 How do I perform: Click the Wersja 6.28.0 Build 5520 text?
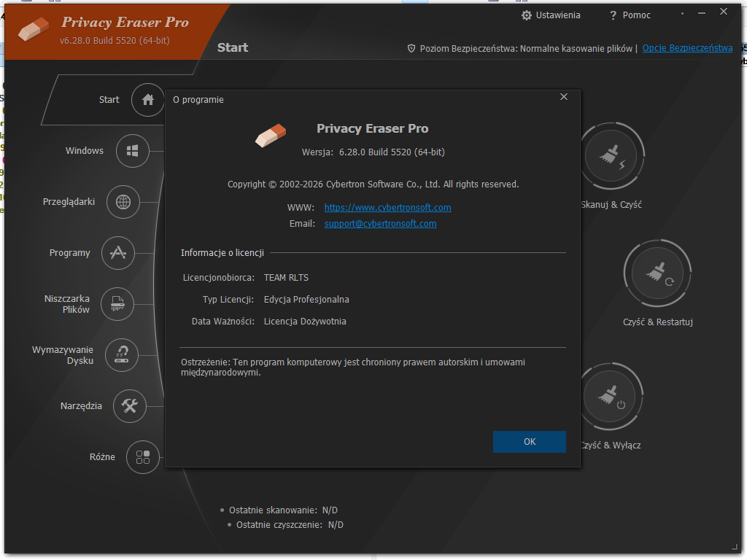(x=373, y=152)
